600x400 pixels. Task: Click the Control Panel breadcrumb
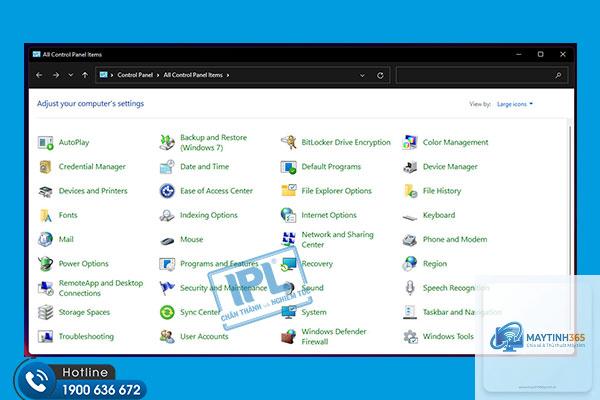135,75
